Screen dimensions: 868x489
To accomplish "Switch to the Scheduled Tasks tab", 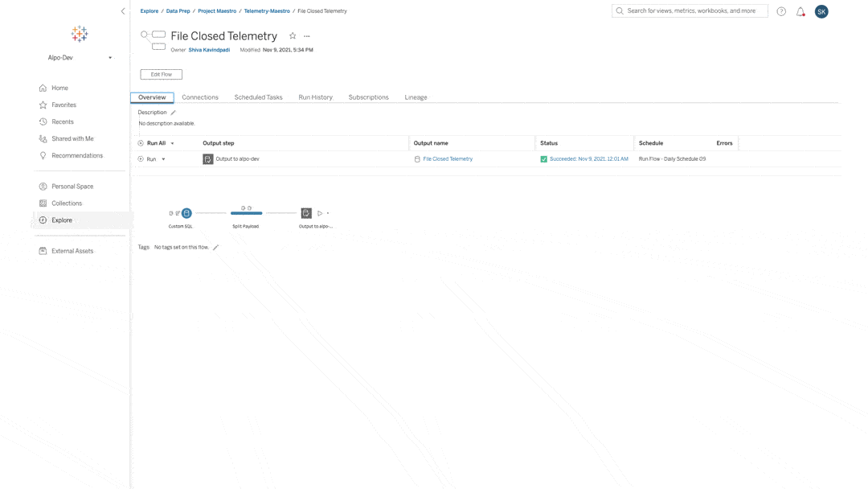I will point(259,97).
